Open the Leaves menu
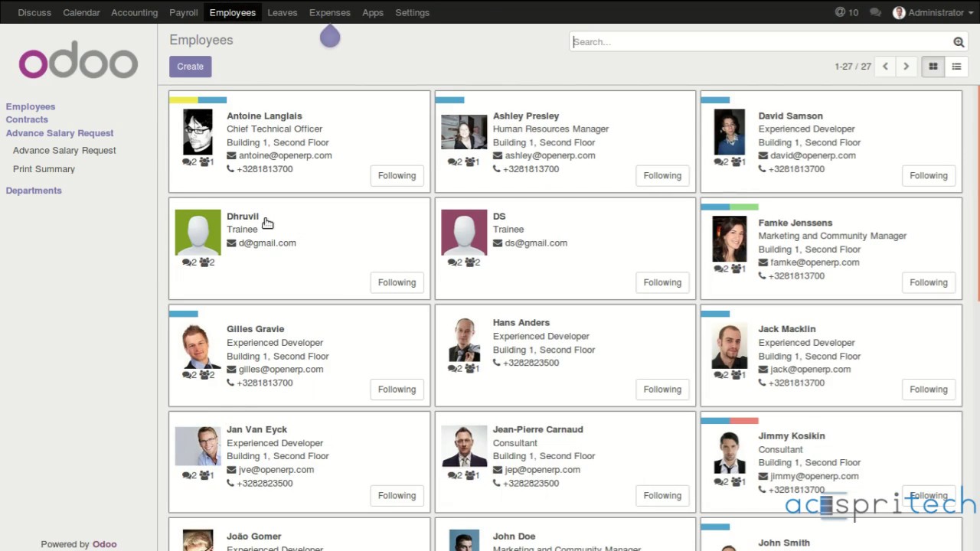The height and width of the screenshot is (551, 980). pyautogui.click(x=282, y=12)
